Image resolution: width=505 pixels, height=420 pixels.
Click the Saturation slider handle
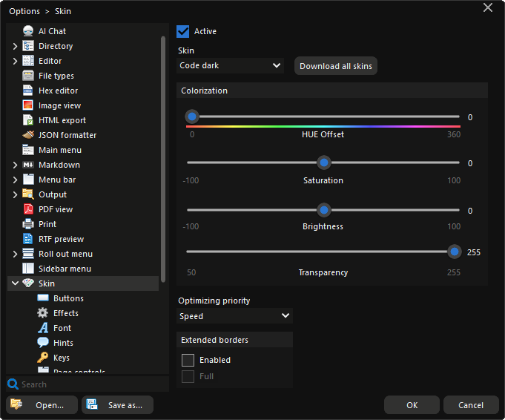click(324, 163)
